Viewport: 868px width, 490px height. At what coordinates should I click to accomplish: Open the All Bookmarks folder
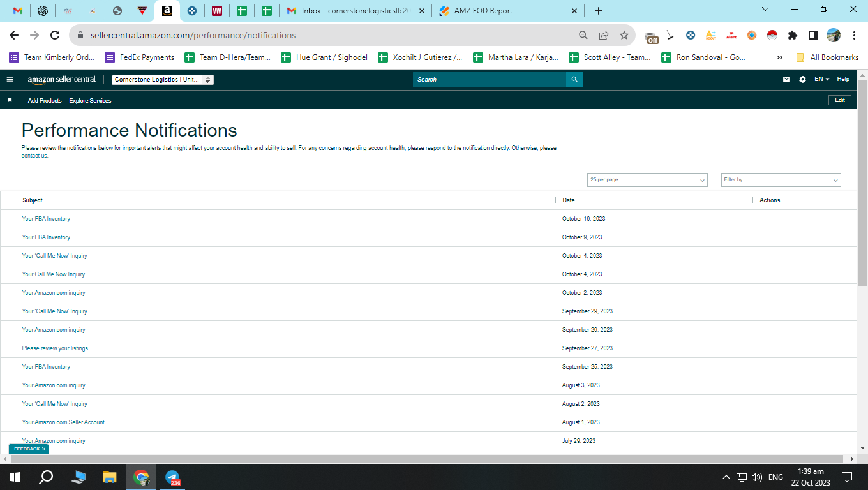[827, 57]
